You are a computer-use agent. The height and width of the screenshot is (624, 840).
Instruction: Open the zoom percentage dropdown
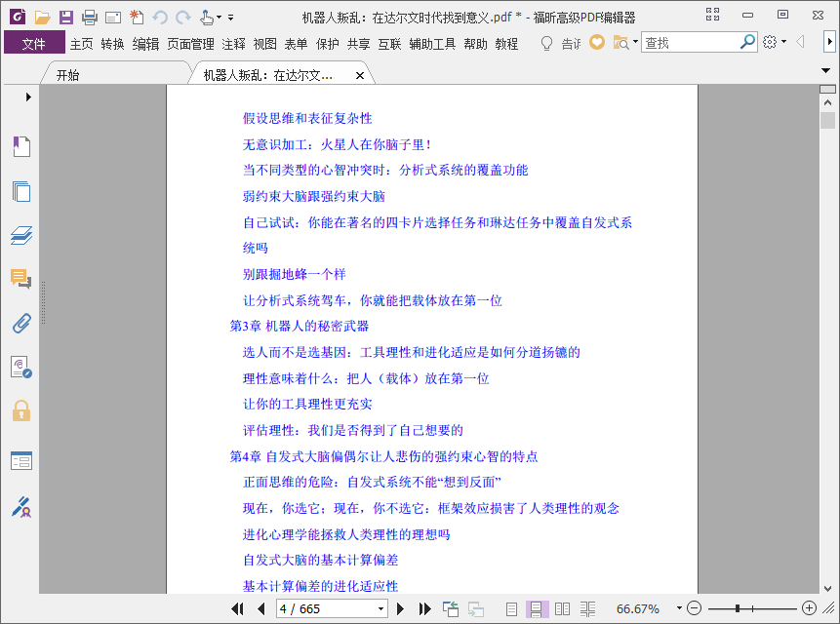(679, 608)
